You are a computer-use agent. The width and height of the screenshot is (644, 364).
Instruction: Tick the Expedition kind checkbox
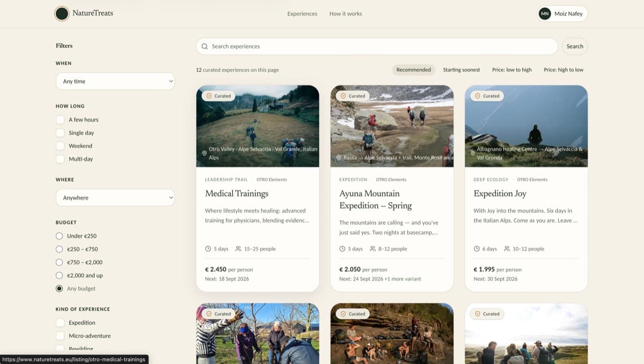[60, 323]
